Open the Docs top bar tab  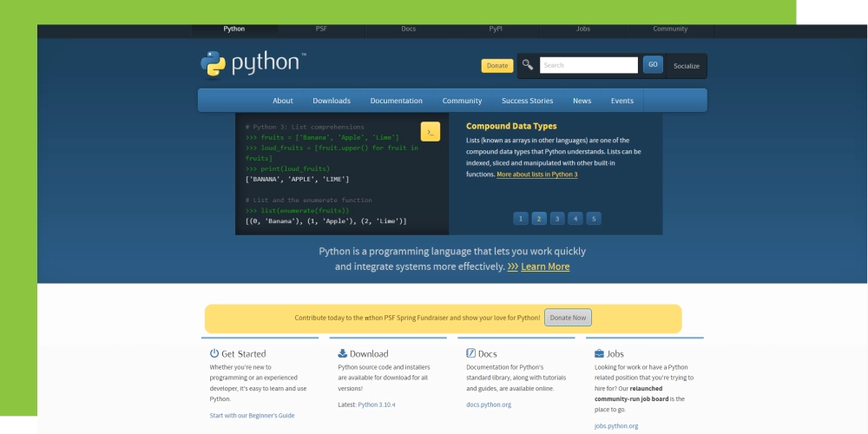pyautogui.click(x=409, y=29)
